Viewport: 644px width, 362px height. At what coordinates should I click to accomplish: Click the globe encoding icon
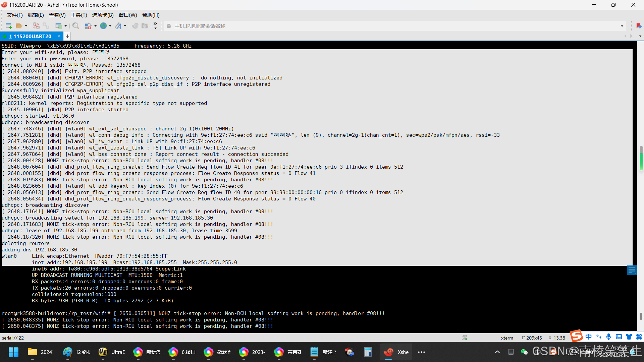[103, 26]
